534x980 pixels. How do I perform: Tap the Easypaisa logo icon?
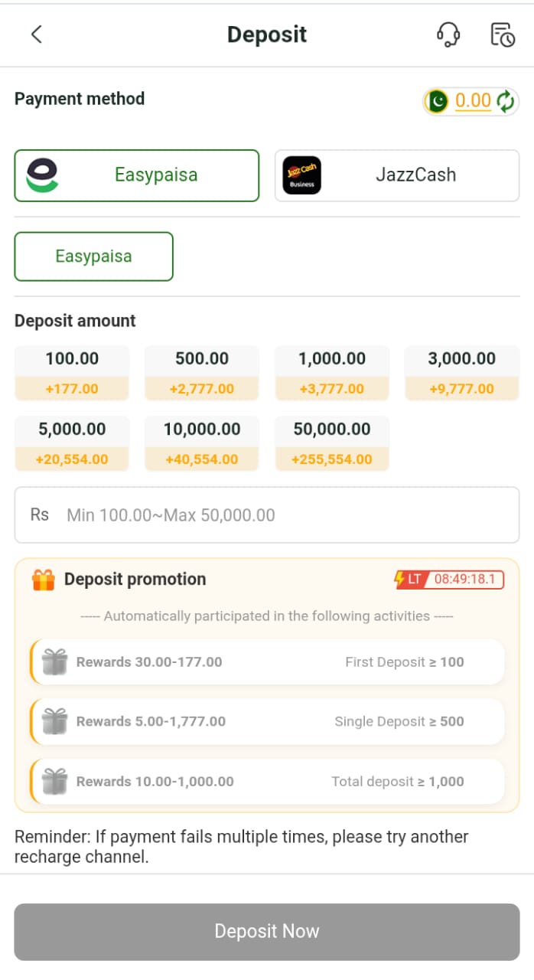(43, 175)
